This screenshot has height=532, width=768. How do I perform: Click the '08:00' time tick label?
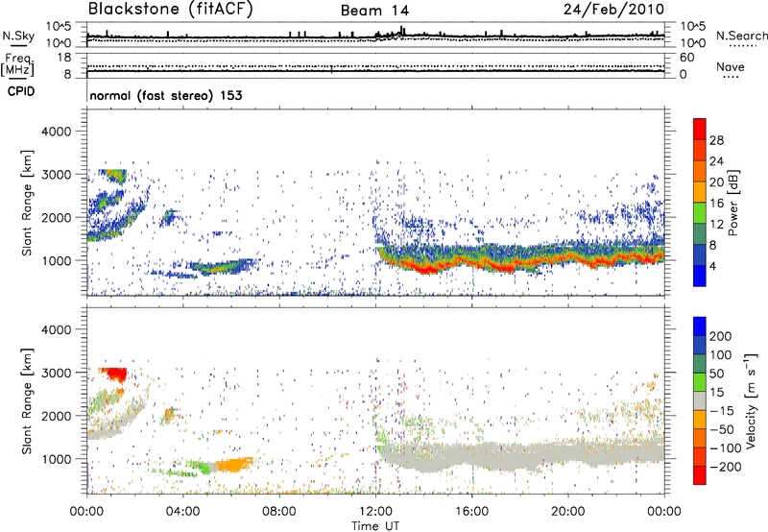tap(279, 512)
